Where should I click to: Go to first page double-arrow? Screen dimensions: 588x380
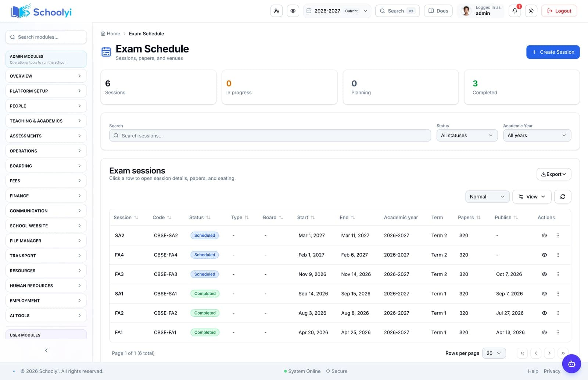pyautogui.click(x=522, y=353)
